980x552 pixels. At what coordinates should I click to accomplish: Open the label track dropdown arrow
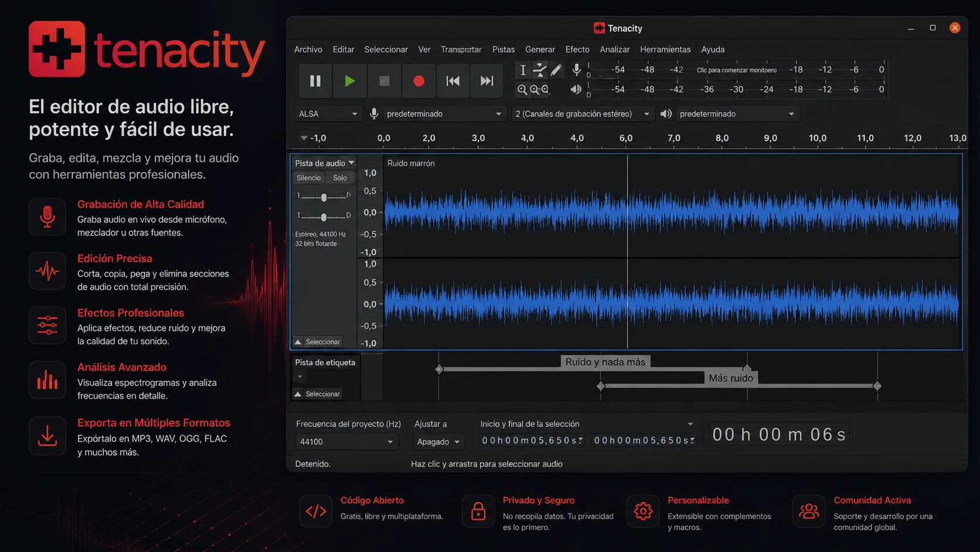point(300,377)
